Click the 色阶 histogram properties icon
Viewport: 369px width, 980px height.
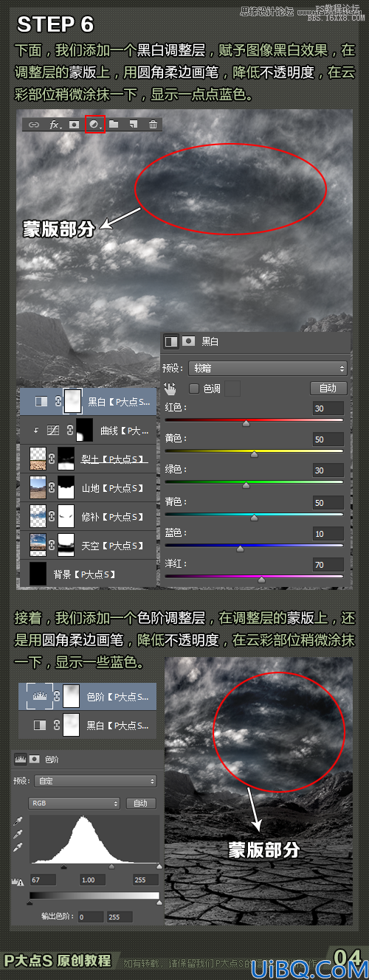(20, 758)
